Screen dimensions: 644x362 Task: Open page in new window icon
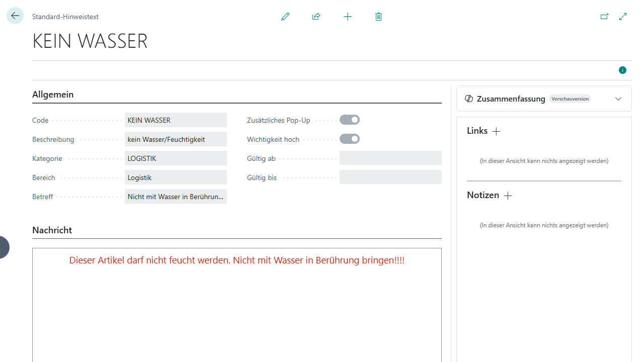click(604, 17)
